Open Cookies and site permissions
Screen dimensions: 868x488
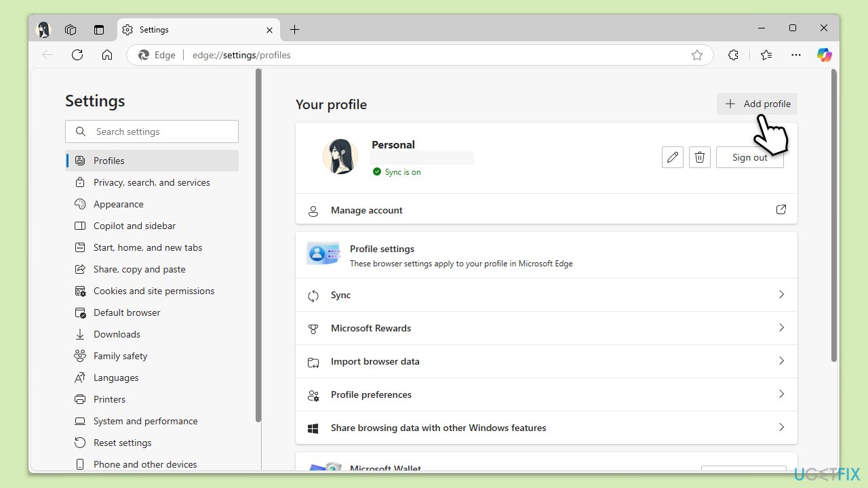(x=152, y=291)
